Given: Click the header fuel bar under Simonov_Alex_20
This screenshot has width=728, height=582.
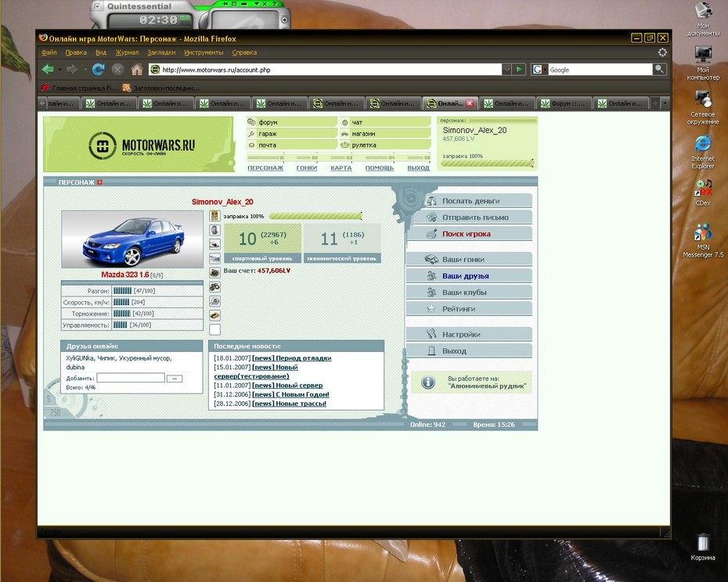Looking at the screenshot, I should [x=487, y=163].
